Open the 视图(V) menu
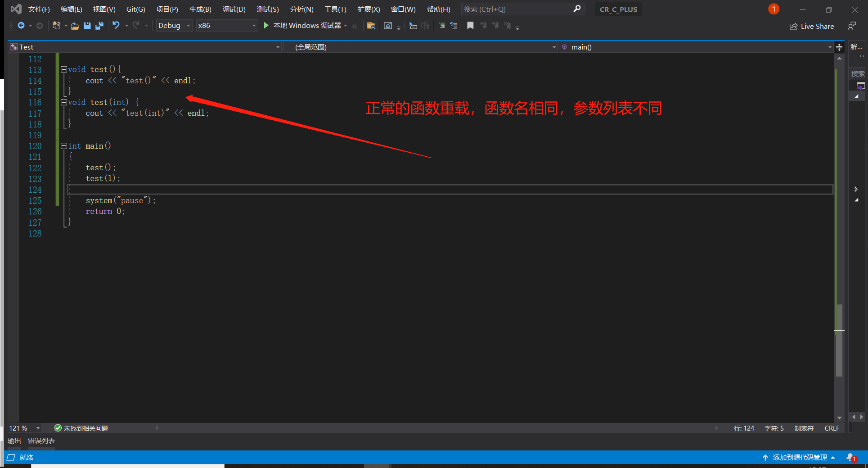868x468 pixels. [x=104, y=9]
